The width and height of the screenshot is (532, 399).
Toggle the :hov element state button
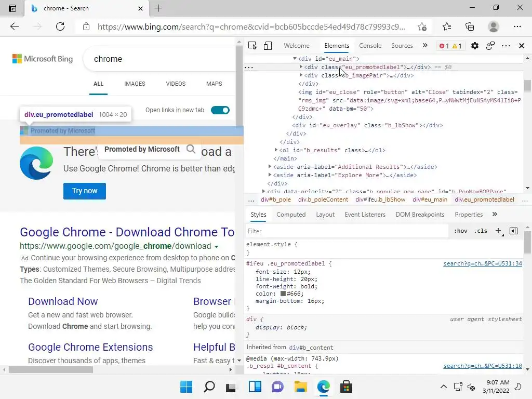tap(460, 231)
